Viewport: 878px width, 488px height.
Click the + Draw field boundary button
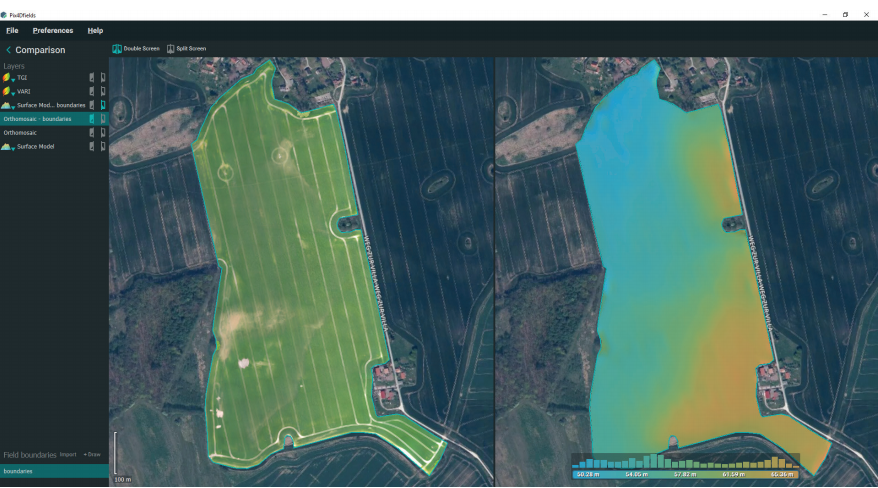(x=92, y=454)
